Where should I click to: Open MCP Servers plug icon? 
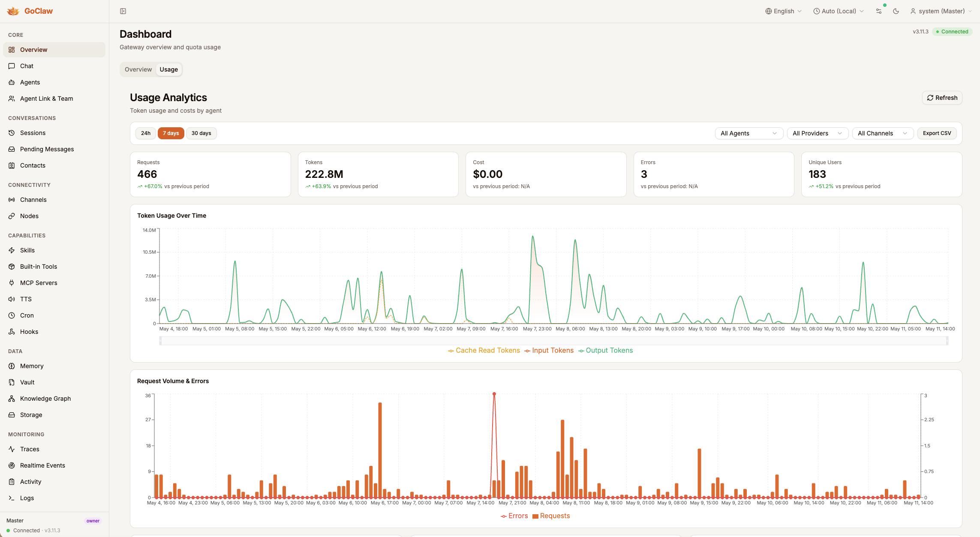12,283
